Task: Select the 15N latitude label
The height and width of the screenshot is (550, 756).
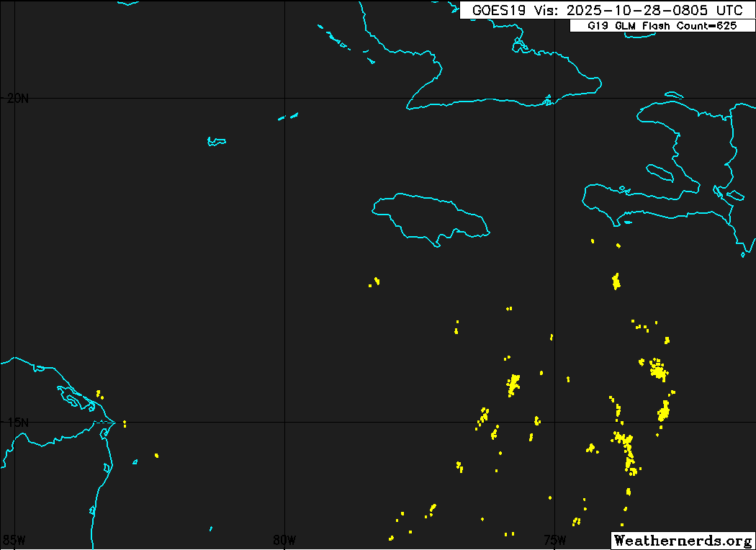Action: (x=17, y=422)
